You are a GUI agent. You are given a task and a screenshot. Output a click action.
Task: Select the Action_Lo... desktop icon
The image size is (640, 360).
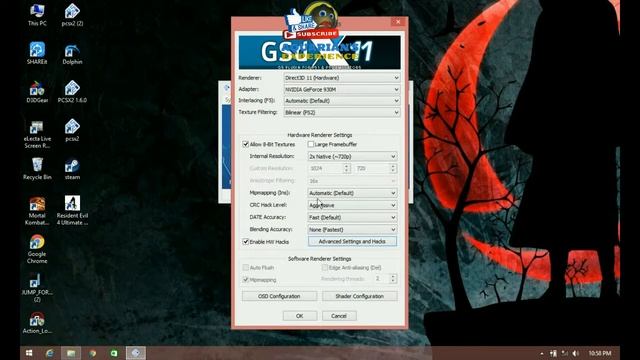click(37, 323)
